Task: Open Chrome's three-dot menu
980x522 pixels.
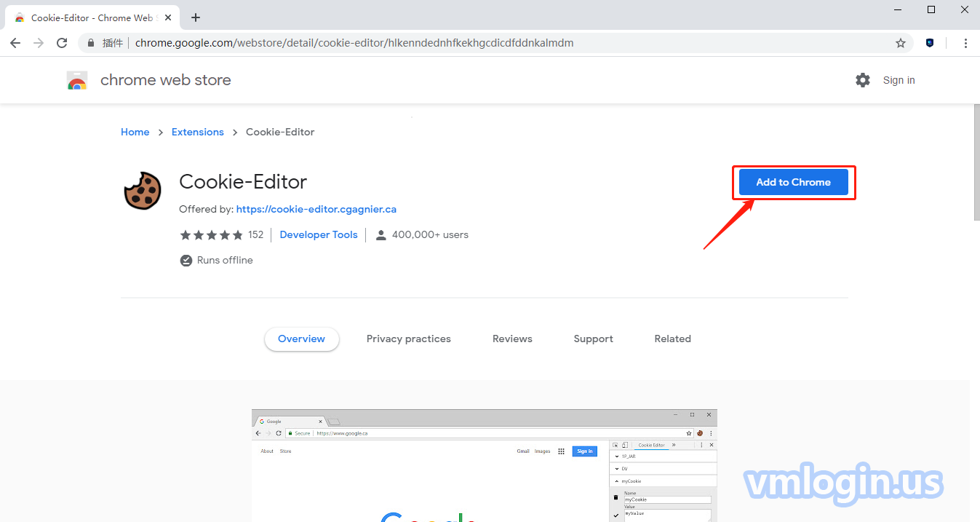Action: (x=965, y=43)
